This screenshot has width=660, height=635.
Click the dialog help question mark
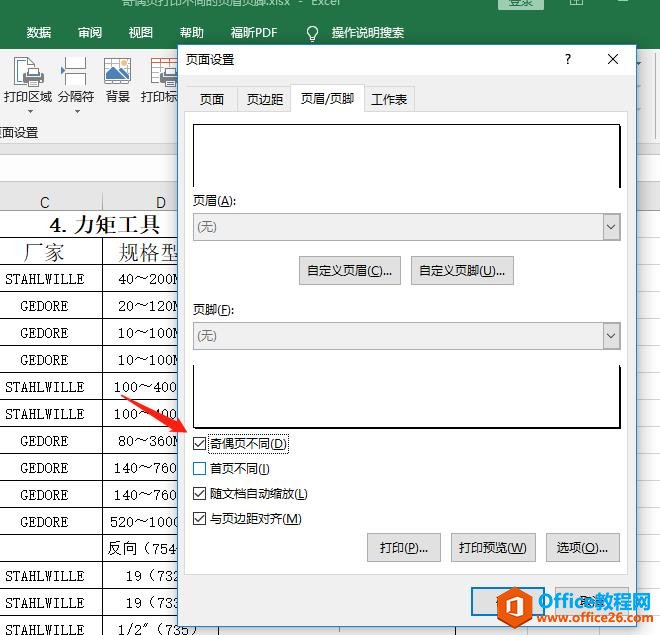coord(568,59)
